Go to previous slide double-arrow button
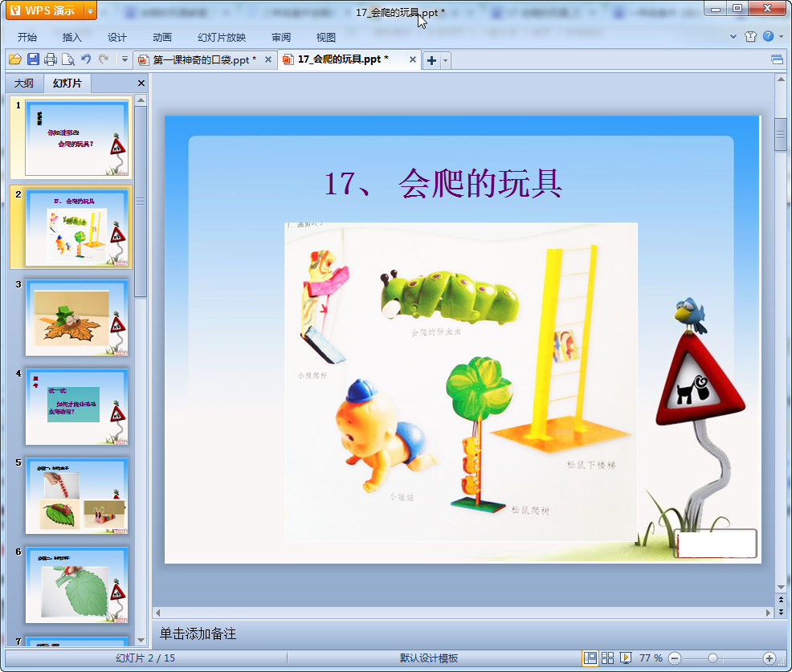This screenshot has width=792, height=672. 781,599
